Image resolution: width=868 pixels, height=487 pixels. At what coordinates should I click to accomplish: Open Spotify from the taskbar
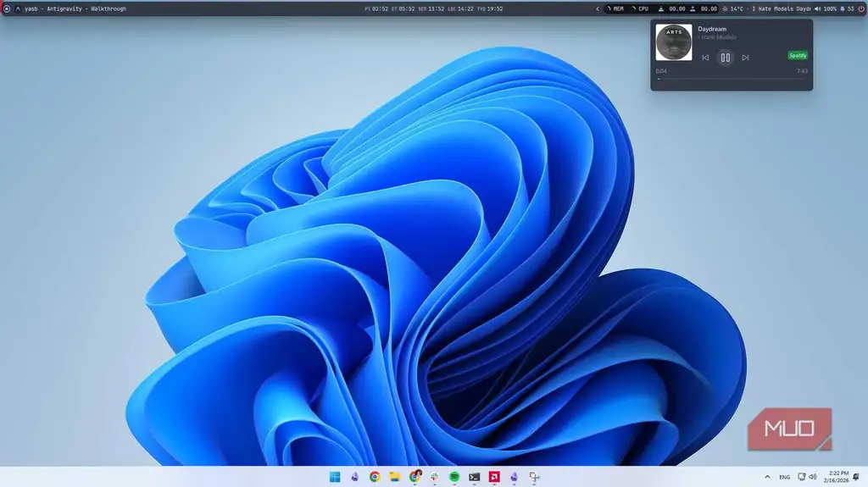[x=454, y=477]
